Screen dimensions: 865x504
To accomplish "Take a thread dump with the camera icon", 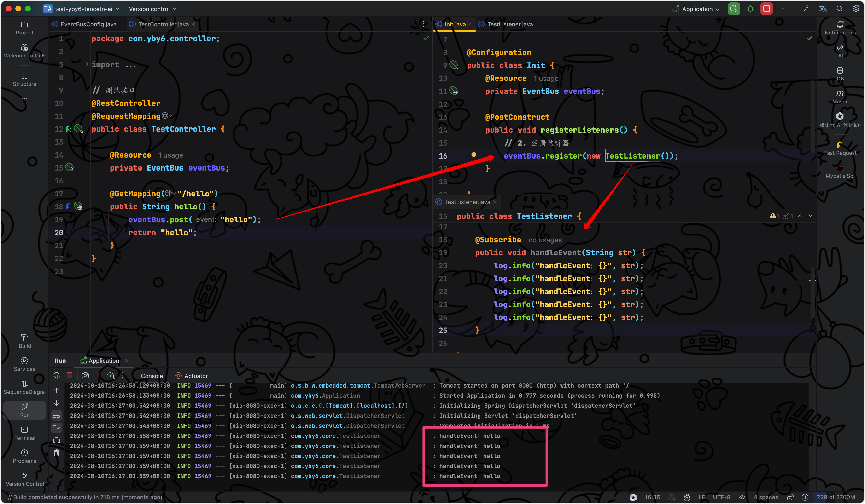I will [x=85, y=375].
